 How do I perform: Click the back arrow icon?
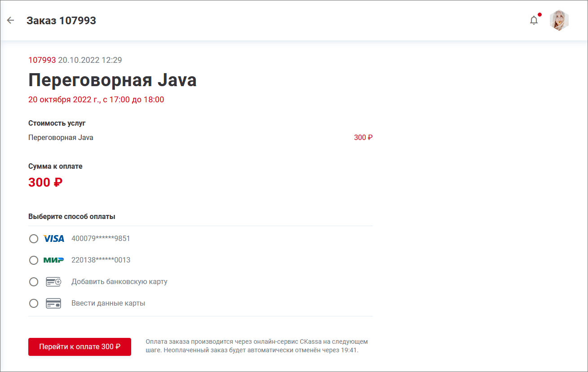pyautogui.click(x=10, y=20)
